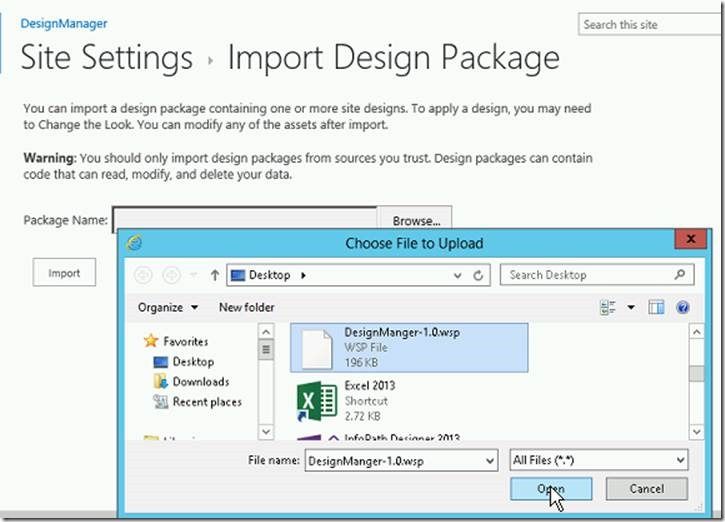Click the magnifier icon in Search Desktop
The height and width of the screenshot is (522, 725).
click(680, 275)
